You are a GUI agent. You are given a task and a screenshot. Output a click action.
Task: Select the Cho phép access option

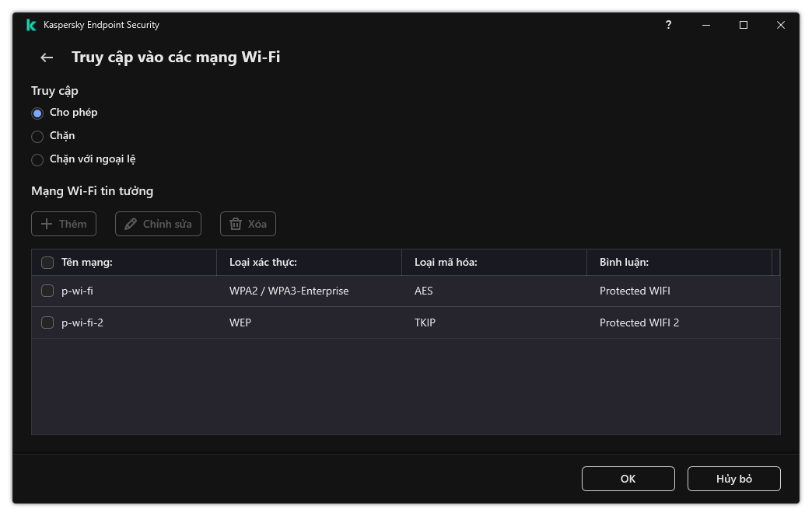(x=37, y=113)
